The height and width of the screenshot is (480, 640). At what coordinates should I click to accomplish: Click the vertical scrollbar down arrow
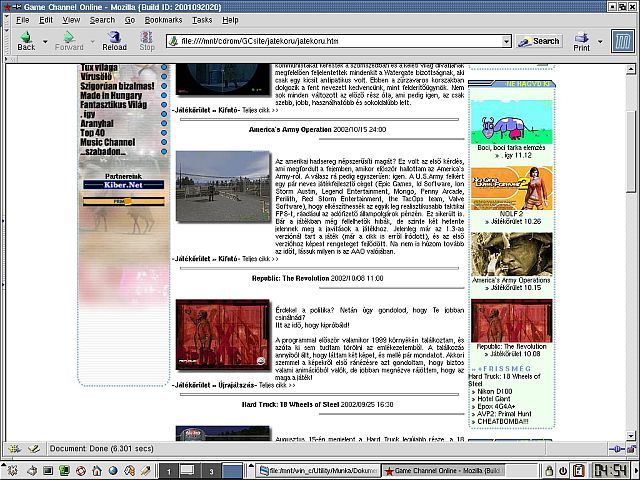pos(631,436)
